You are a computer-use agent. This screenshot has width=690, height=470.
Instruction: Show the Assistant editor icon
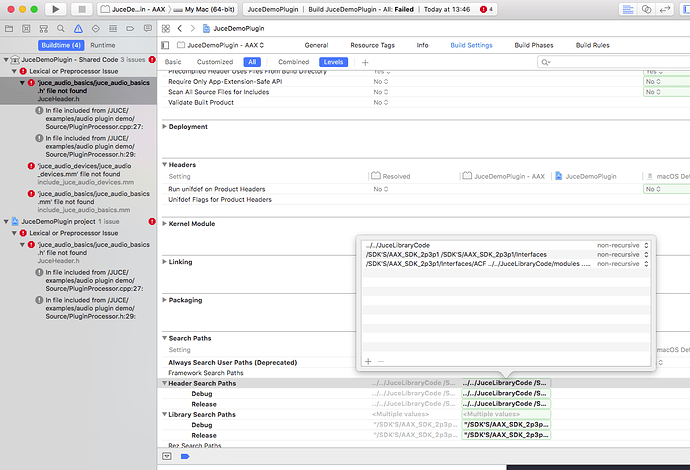click(646, 9)
